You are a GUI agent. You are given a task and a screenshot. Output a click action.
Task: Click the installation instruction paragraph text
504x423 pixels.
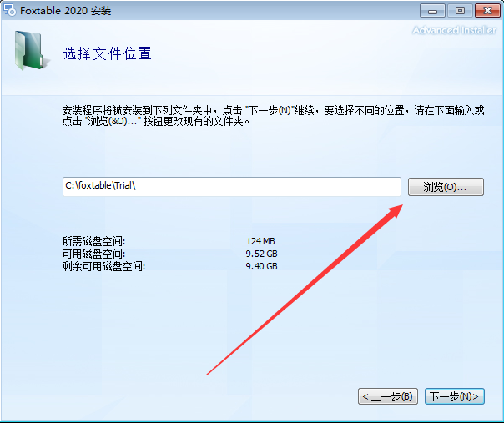coord(273,116)
